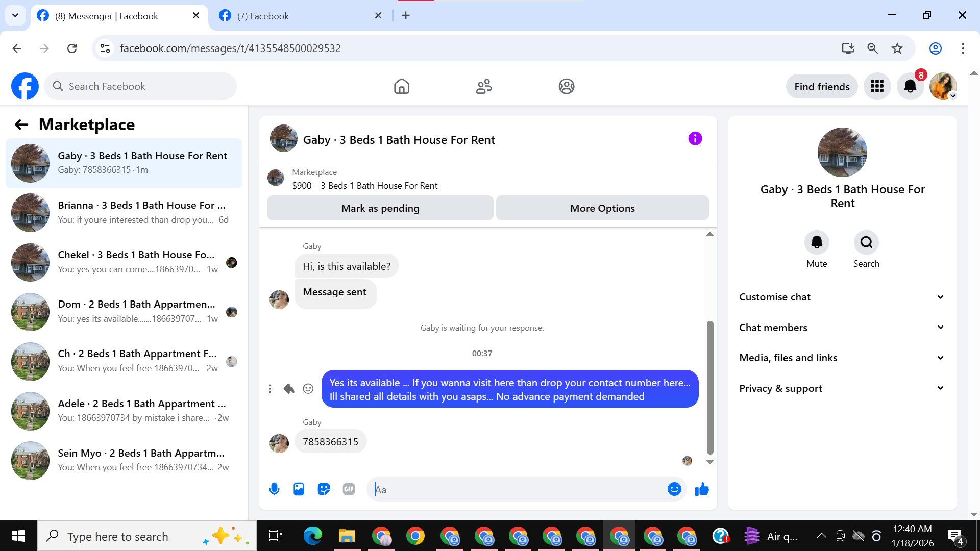
Task: Open File Explorer from the taskbar
Action: tap(347, 536)
